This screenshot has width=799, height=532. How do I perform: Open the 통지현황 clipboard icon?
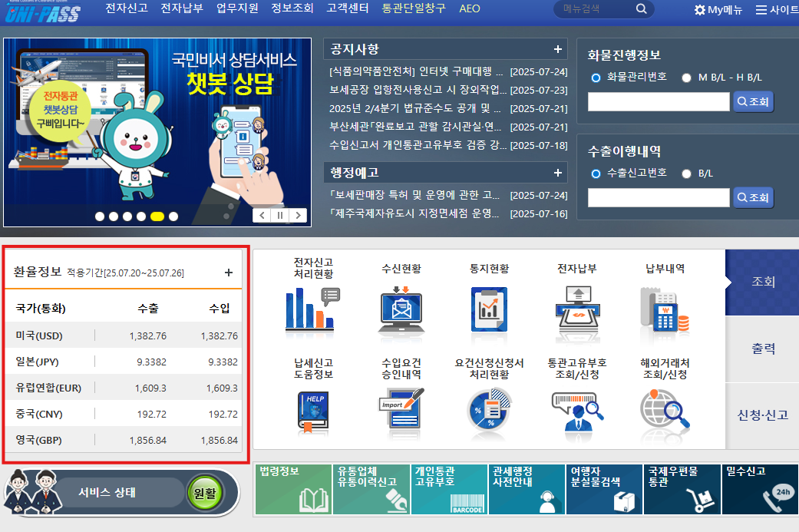(x=489, y=309)
